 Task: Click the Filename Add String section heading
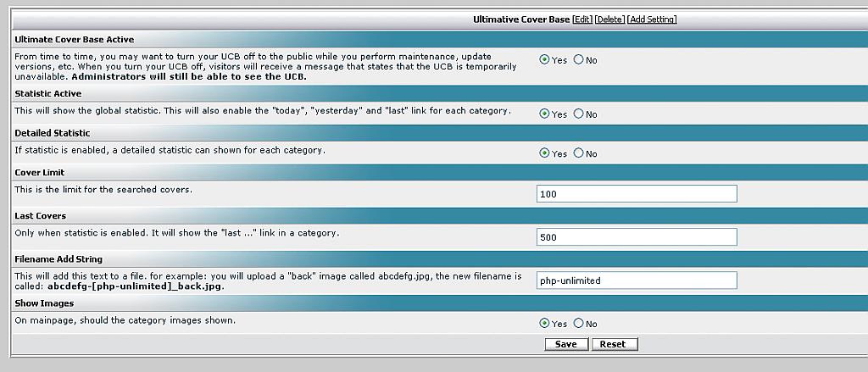pos(58,259)
